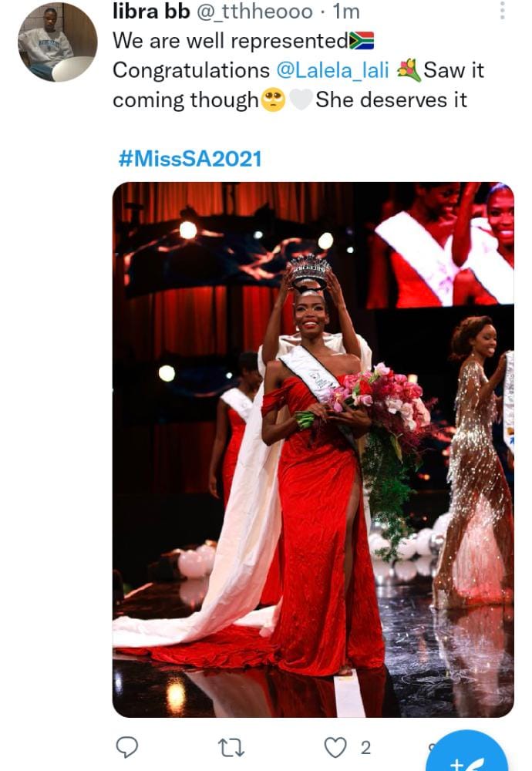Click the libra bb display name
Screen dimensions: 532x771
(151, 12)
